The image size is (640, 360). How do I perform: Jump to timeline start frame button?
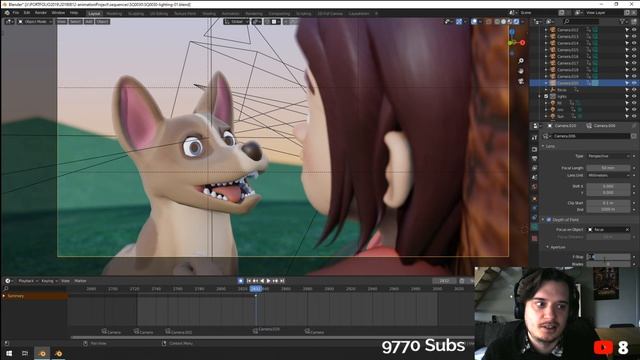249,281
